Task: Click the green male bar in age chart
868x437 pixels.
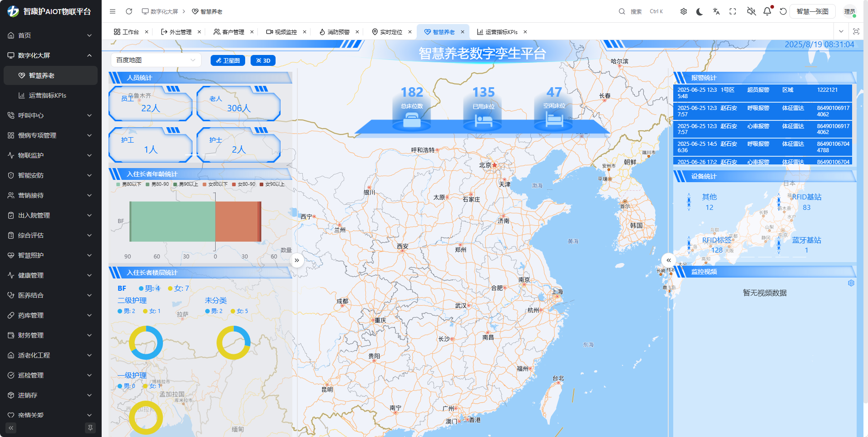Action: pyautogui.click(x=173, y=221)
